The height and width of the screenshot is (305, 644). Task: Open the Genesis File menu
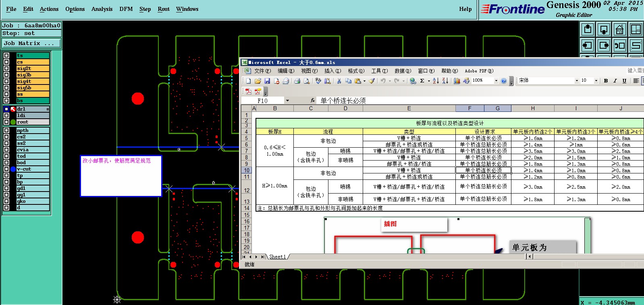coord(11,9)
